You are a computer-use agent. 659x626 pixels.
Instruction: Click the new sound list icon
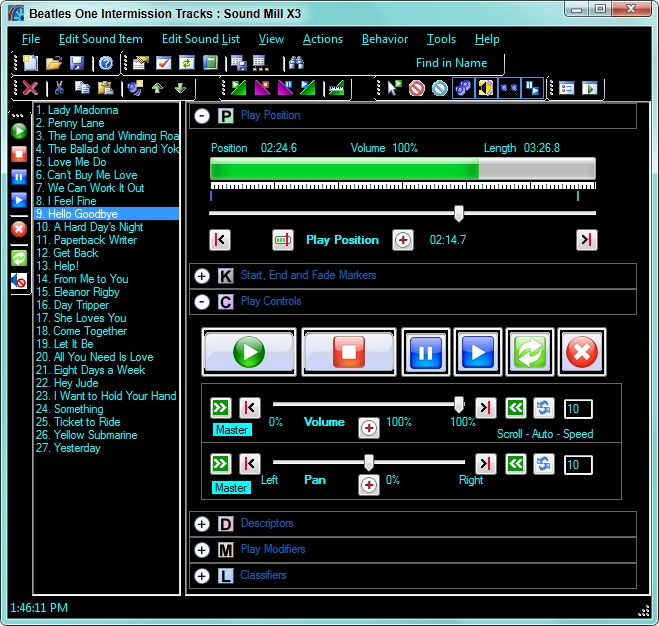pos(30,63)
